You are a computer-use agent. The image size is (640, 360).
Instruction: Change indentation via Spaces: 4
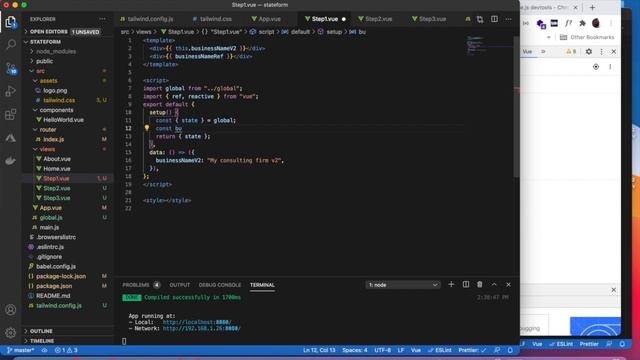tap(355, 350)
